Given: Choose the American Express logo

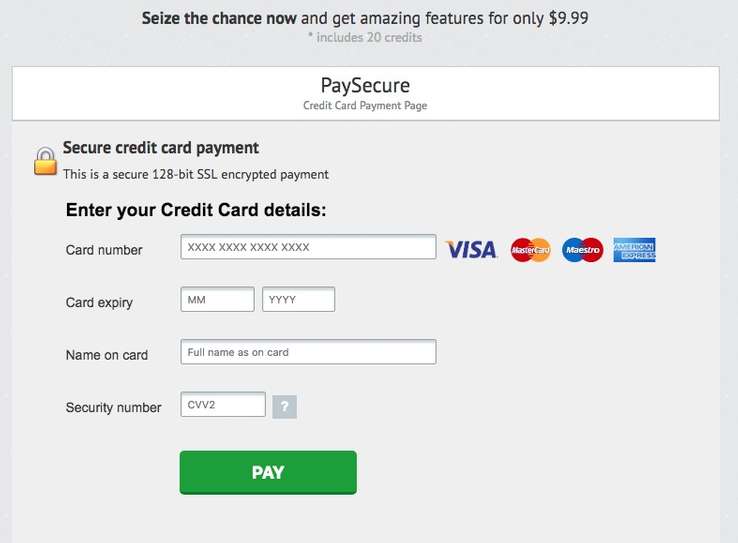Looking at the screenshot, I should click(634, 250).
